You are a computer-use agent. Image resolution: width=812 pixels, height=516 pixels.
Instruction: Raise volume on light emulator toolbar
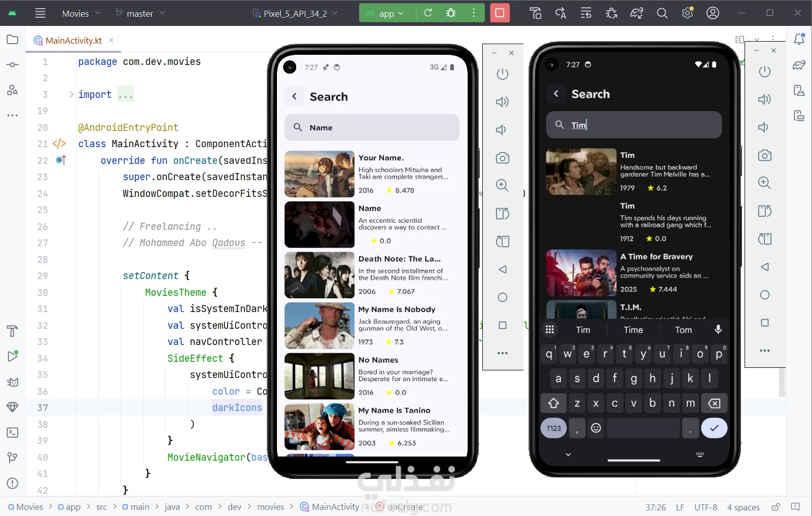click(502, 102)
